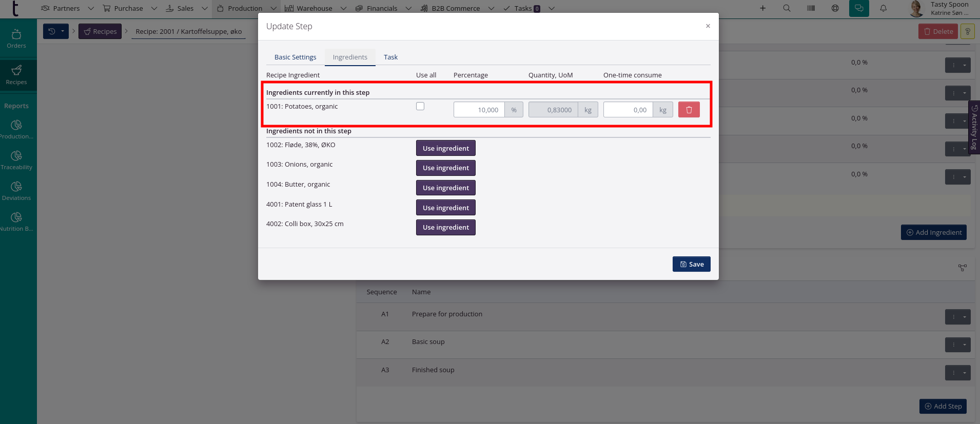Use ingredient for 4001 Patent glass
Screen dimensions: 980x424
coord(445,208)
